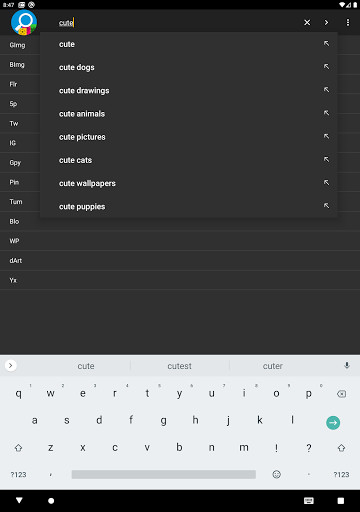Open the dArt search source
The height and width of the screenshot is (512, 360).
pyautogui.click(x=180, y=261)
